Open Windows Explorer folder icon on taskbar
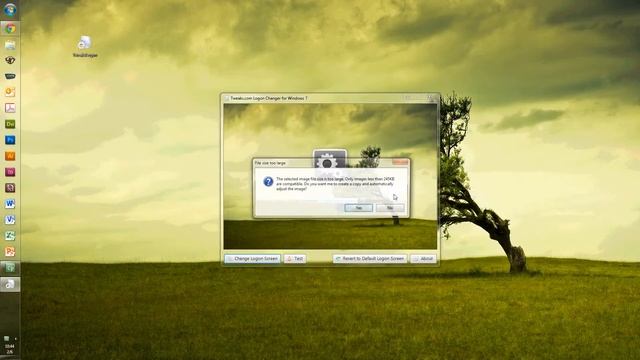Screen dimensions: 640x360 10,44
